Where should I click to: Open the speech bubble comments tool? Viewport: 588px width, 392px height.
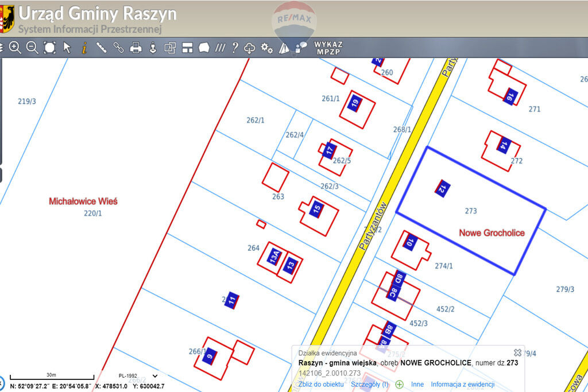301,48
